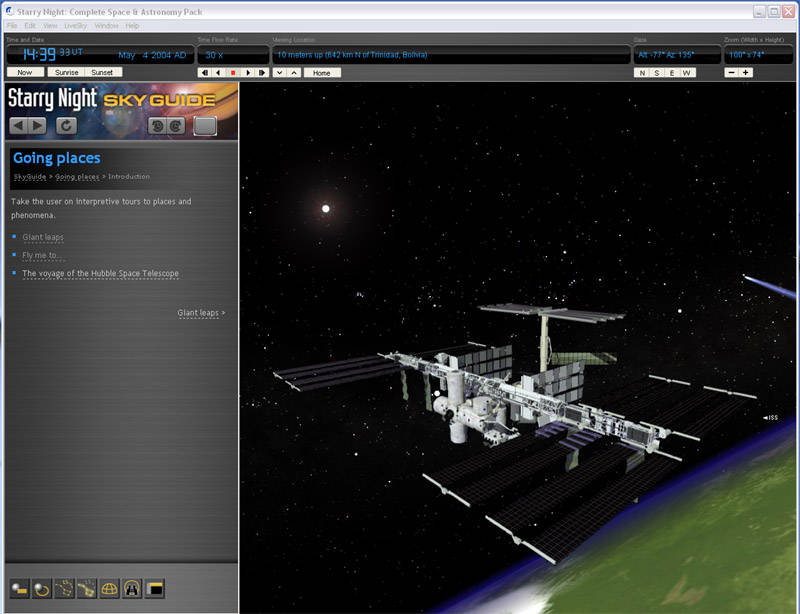Return to Home location
This screenshot has height=614, width=800.
pyautogui.click(x=322, y=72)
